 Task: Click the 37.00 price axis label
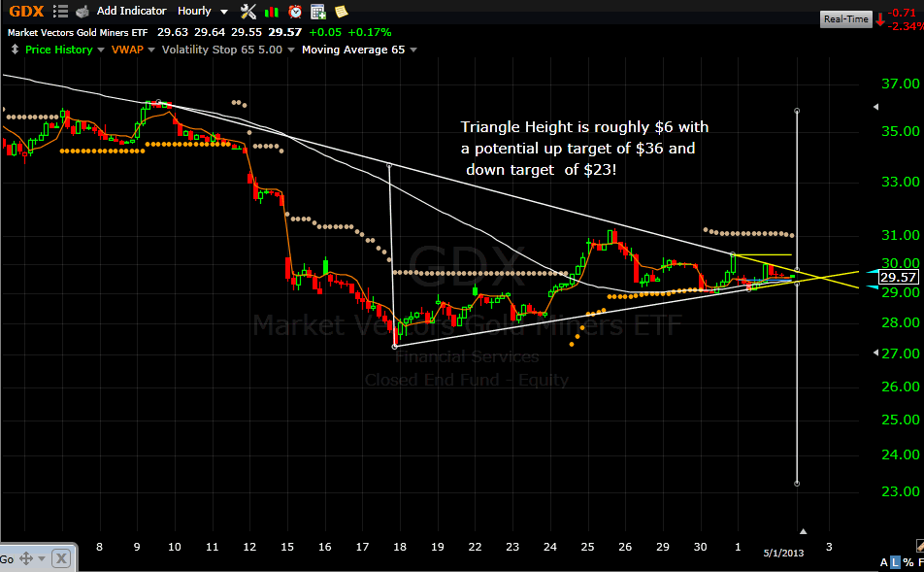point(901,84)
